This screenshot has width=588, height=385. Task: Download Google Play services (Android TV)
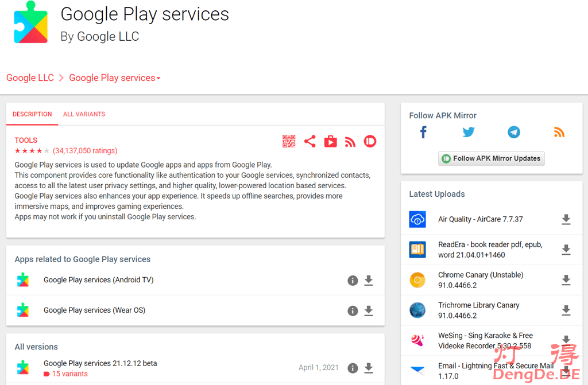[x=369, y=281]
